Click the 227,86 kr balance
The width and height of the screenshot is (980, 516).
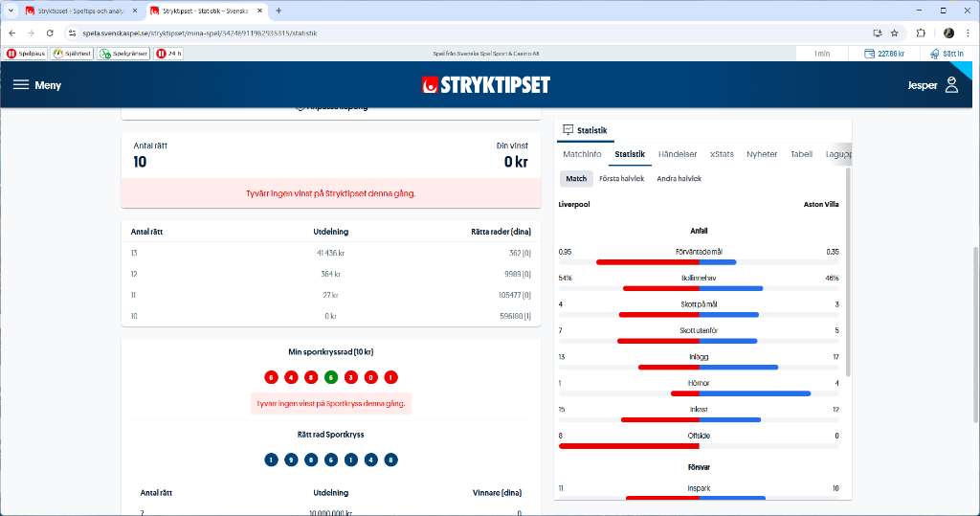[x=884, y=54]
